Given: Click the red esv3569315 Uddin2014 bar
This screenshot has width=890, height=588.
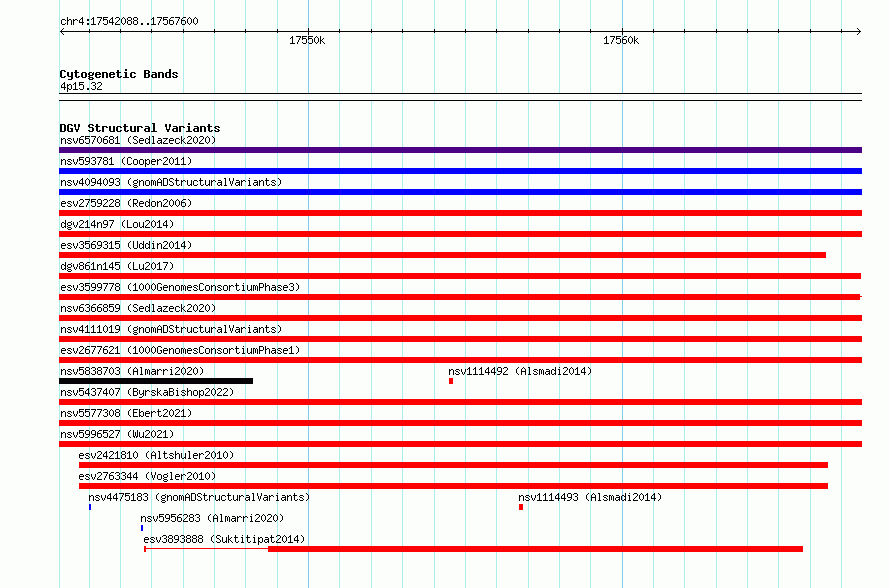Looking at the screenshot, I should [442, 255].
